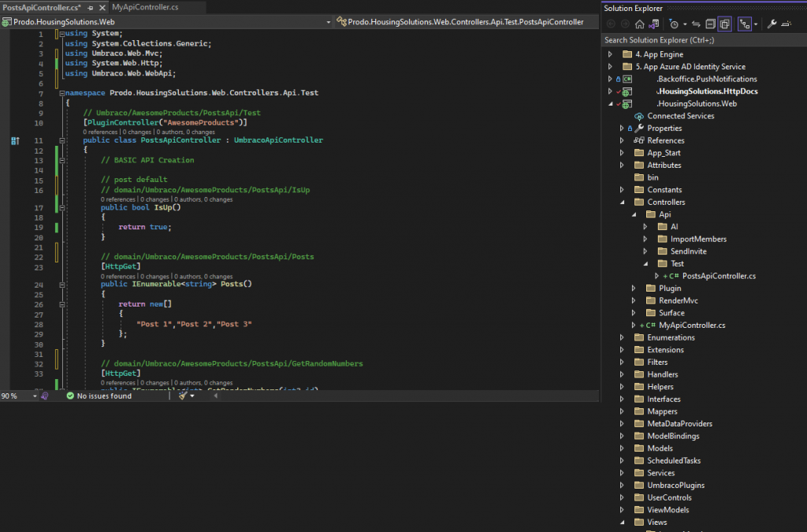Click the Pending Changes Filter clock icon
807x532 pixels.
pyautogui.click(x=674, y=24)
